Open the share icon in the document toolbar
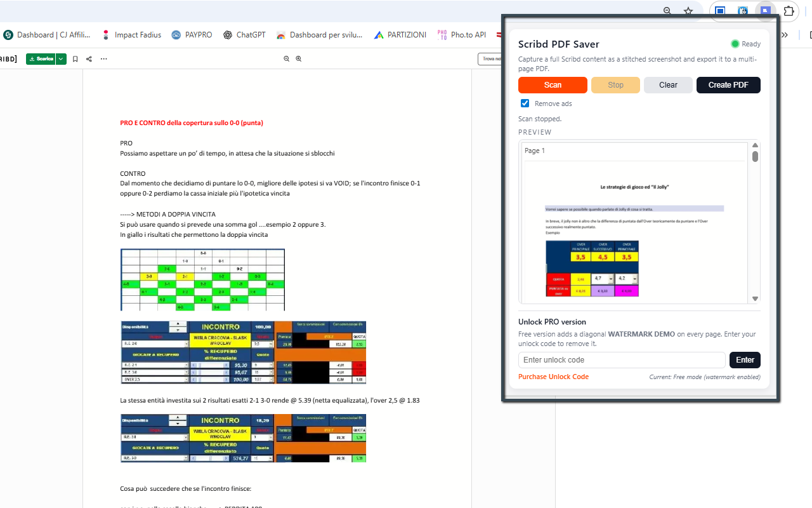This screenshot has height=508, width=812. [x=88, y=58]
